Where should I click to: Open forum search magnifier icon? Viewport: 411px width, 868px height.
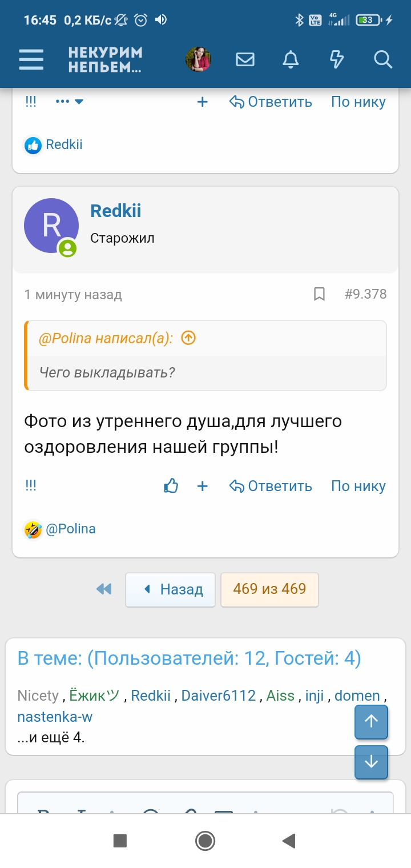coord(382,59)
